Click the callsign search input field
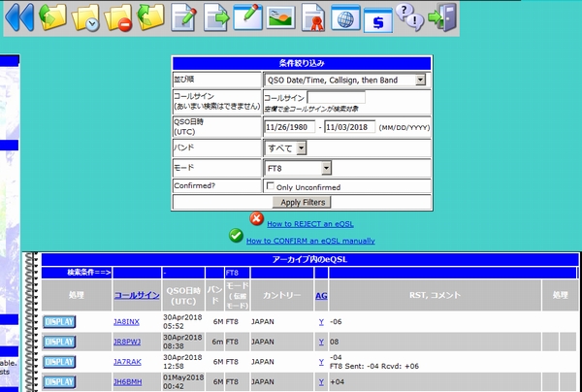Screen dimensions: 582x392 click(337, 98)
